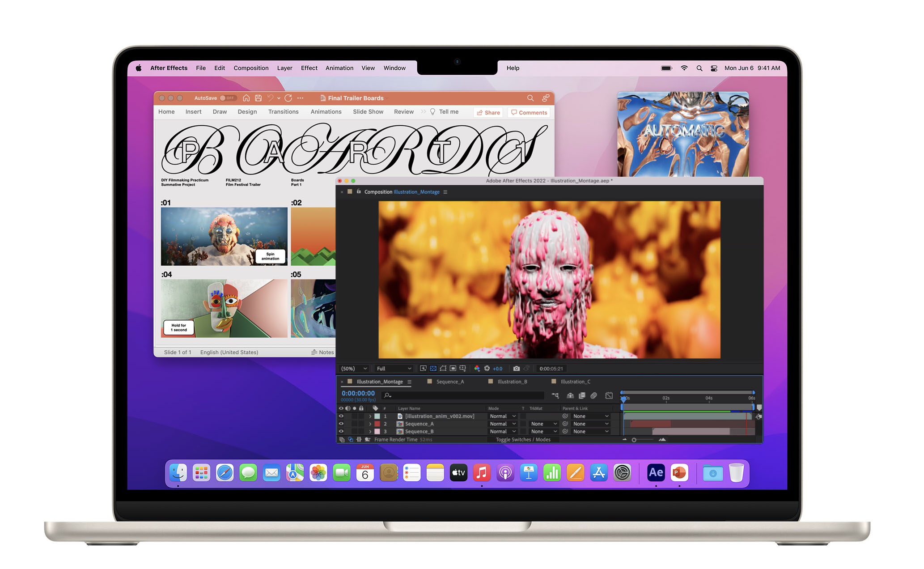Viewport: 924px width, 569px height.
Task: Expand the Sequence_B layer properties
Action: (370, 431)
